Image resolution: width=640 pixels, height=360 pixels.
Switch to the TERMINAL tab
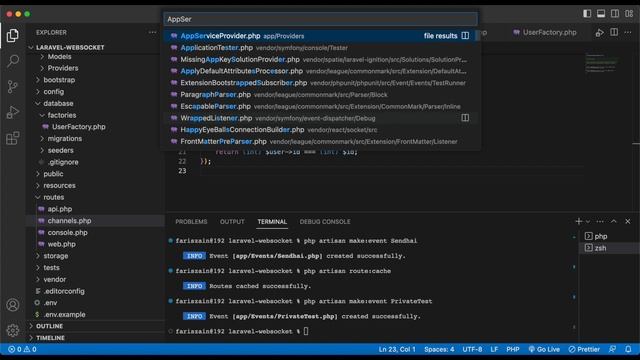pyautogui.click(x=272, y=222)
